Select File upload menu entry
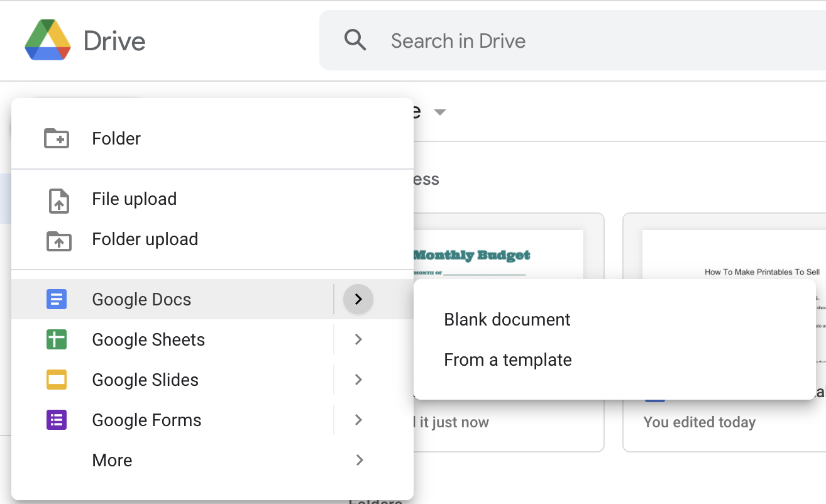826x504 pixels. [x=212, y=199]
